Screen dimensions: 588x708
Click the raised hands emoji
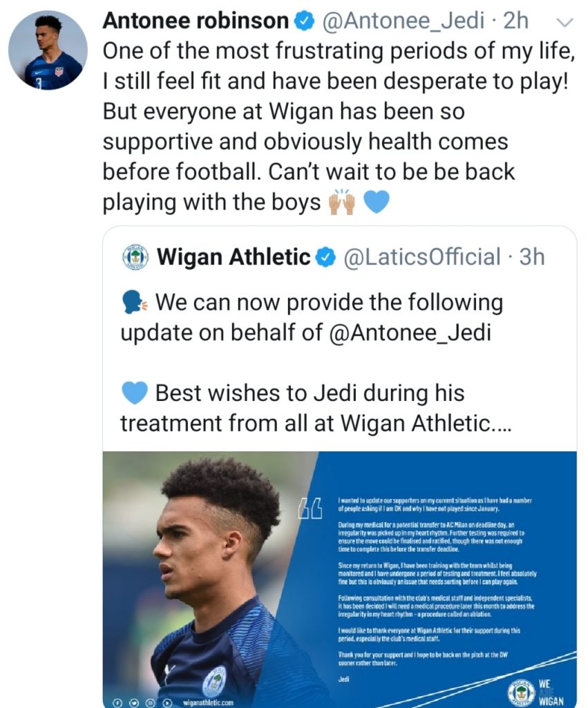pos(341,203)
